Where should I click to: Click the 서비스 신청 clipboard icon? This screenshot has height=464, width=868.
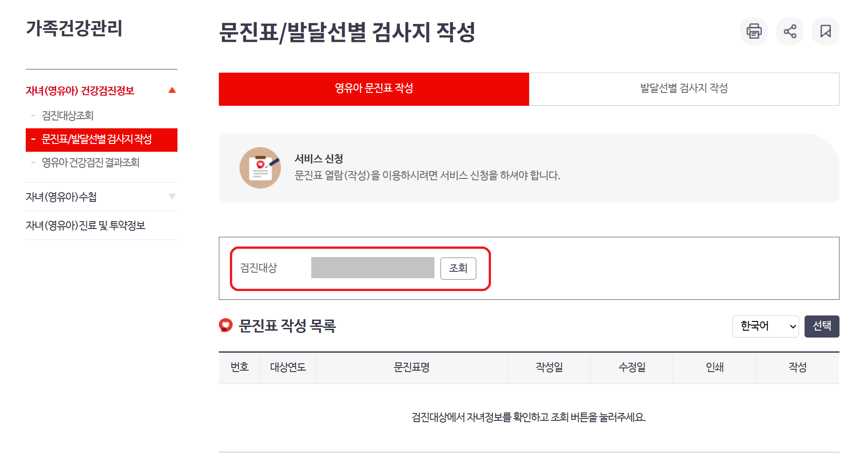[x=260, y=168]
